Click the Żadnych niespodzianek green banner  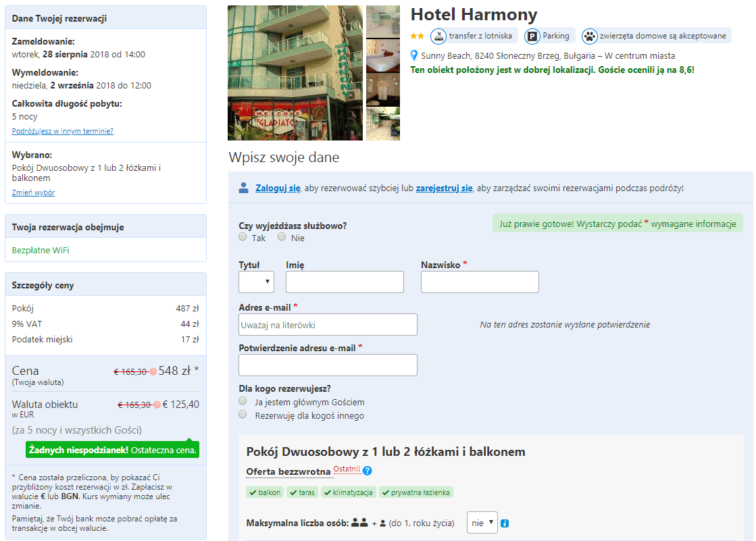coord(112,450)
